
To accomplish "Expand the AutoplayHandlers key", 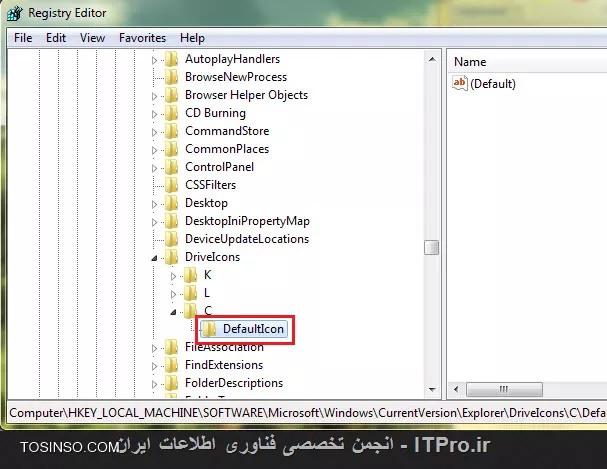I will pos(154,60).
